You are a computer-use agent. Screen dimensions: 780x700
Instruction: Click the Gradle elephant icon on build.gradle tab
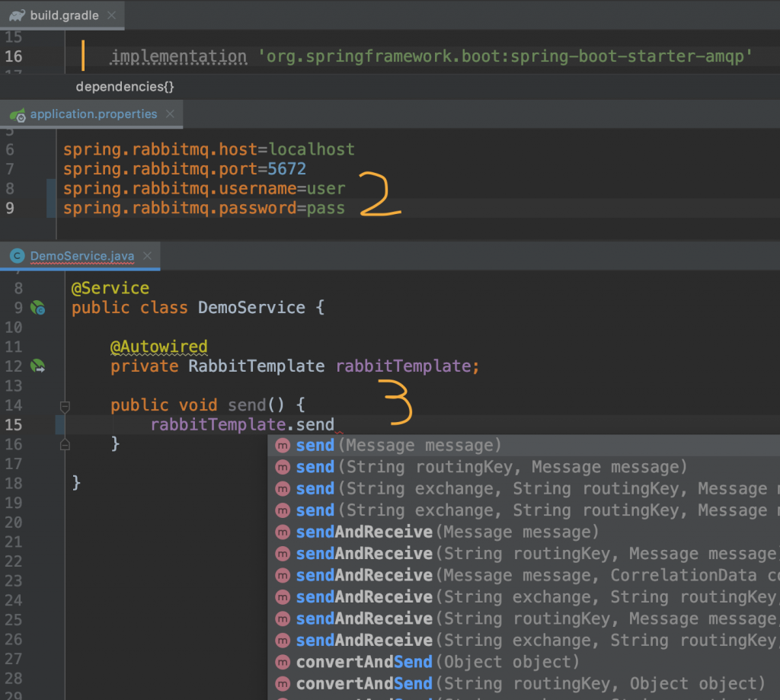click(x=17, y=15)
